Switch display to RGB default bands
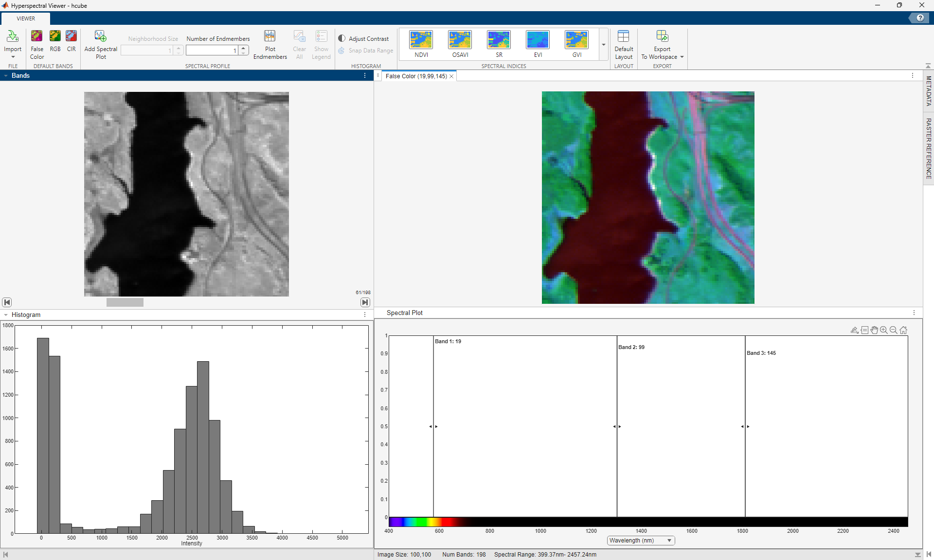934x560 pixels. tap(54, 44)
